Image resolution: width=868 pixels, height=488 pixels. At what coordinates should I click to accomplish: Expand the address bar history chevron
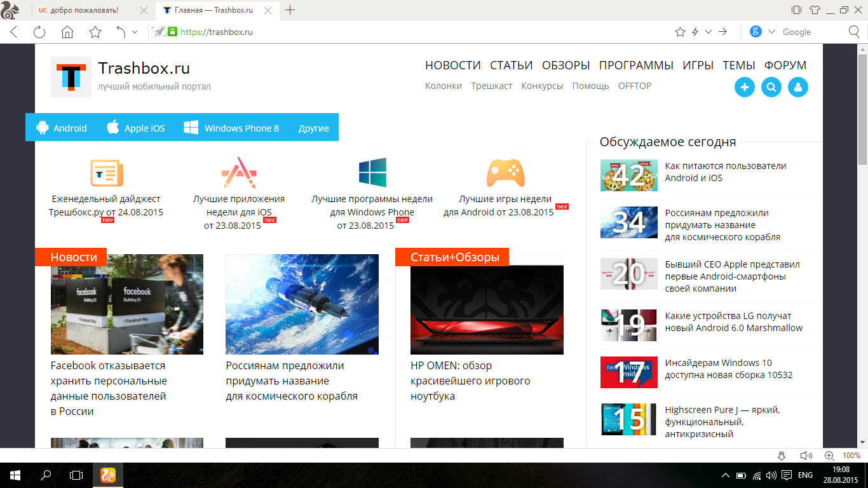(709, 32)
